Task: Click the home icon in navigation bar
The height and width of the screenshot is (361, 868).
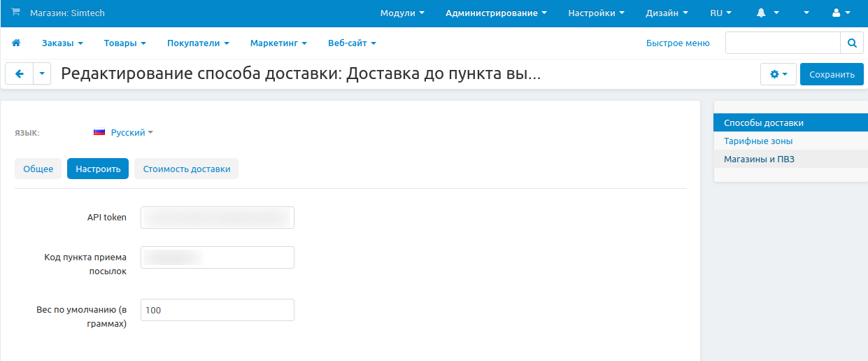Action: (x=16, y=43)
